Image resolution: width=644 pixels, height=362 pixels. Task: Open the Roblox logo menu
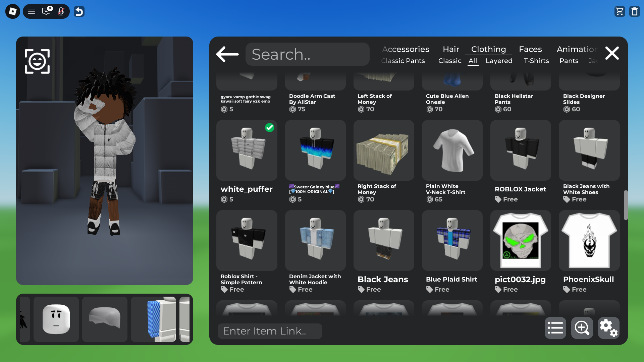[x=13, y=11]
